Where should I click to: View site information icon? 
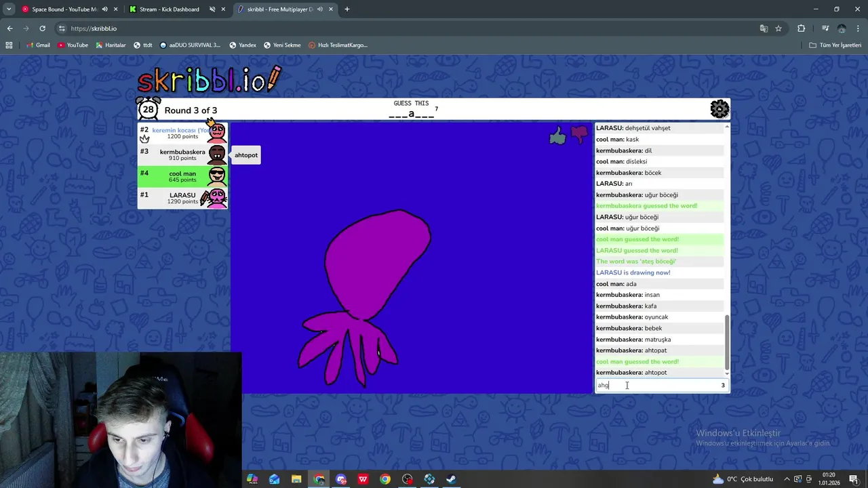(x=62, y=28)
